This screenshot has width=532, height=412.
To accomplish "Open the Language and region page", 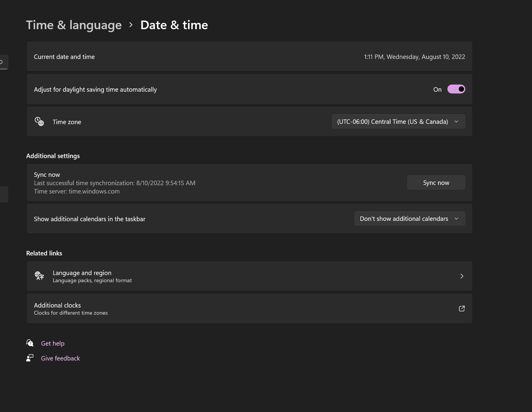I will pyautogui.click(x=250, y=276).
